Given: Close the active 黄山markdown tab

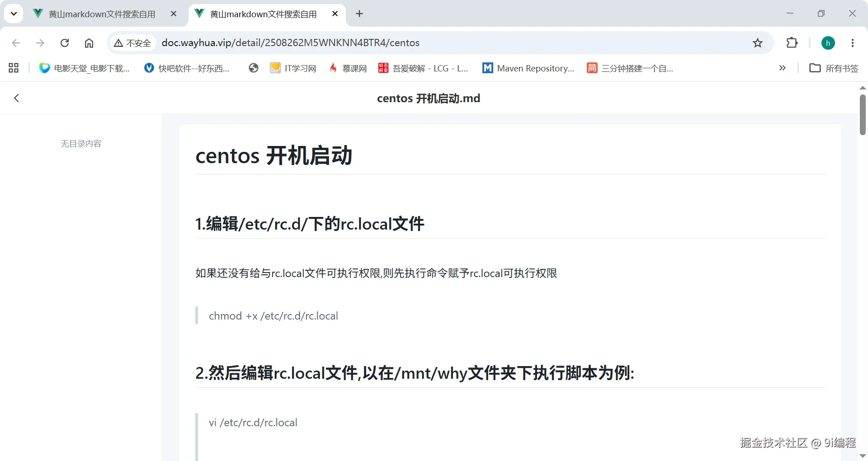Looking at the screenshot, I should pos(335,14).
